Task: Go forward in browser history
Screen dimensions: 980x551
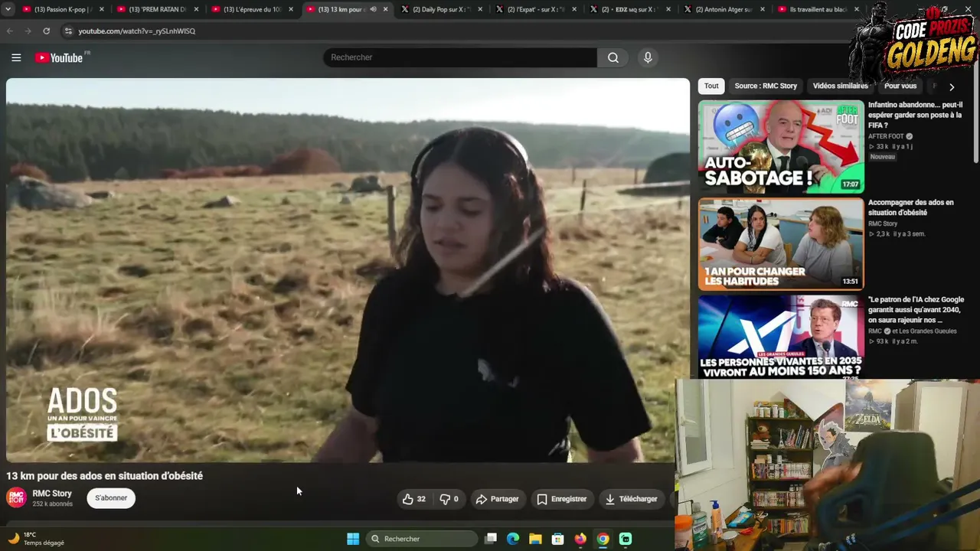Action: point(28,31)
